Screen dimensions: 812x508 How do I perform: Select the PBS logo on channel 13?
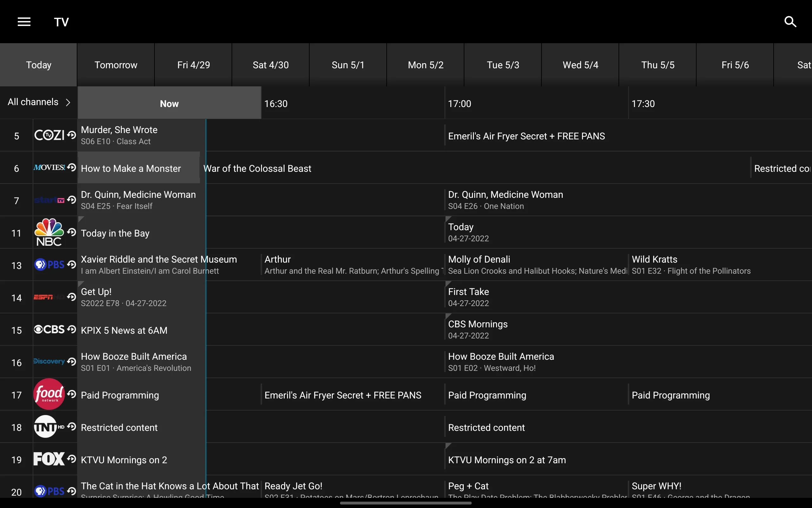(x=49, y=265)
